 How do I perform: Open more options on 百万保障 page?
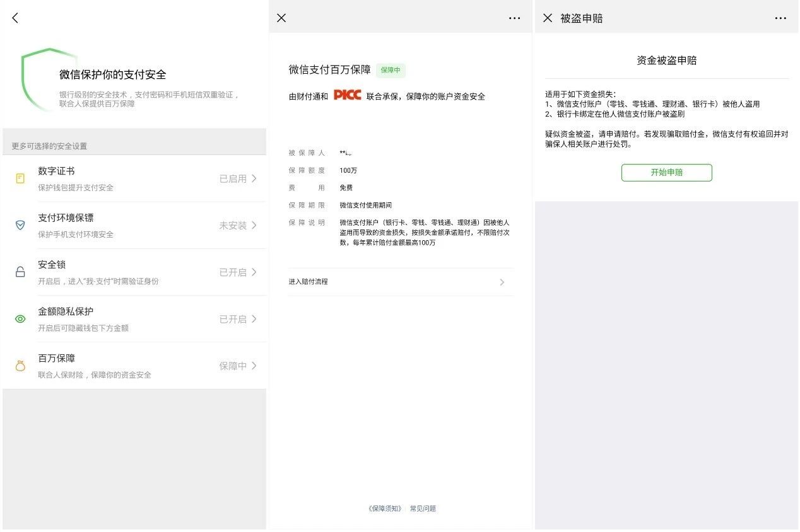515,18
